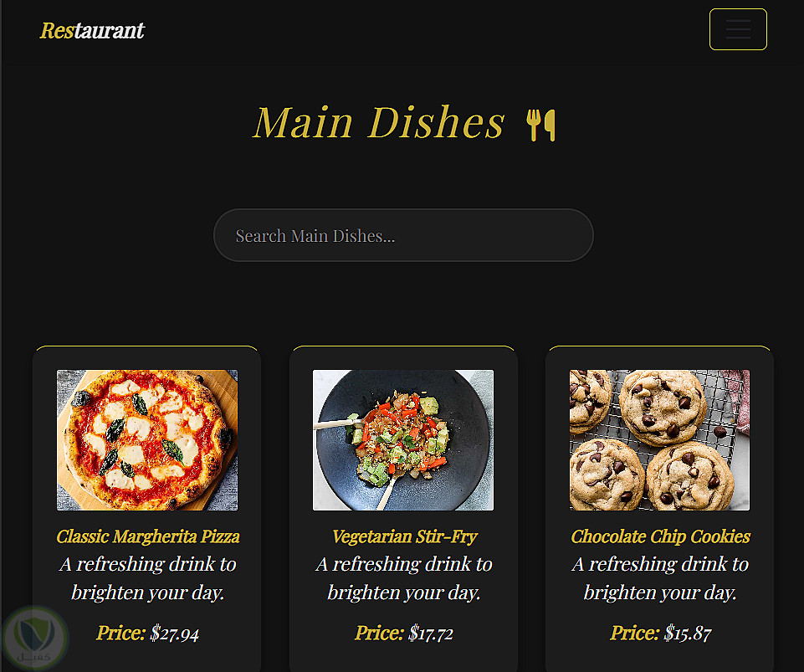
Task: Click the 'Price:' label on cookies card
Action: pyautogui.click(x=635, y=634)
